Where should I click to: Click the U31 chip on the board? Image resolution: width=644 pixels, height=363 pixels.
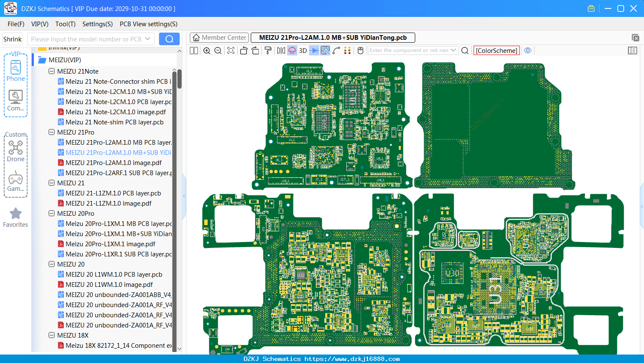[x=496, y=290]
